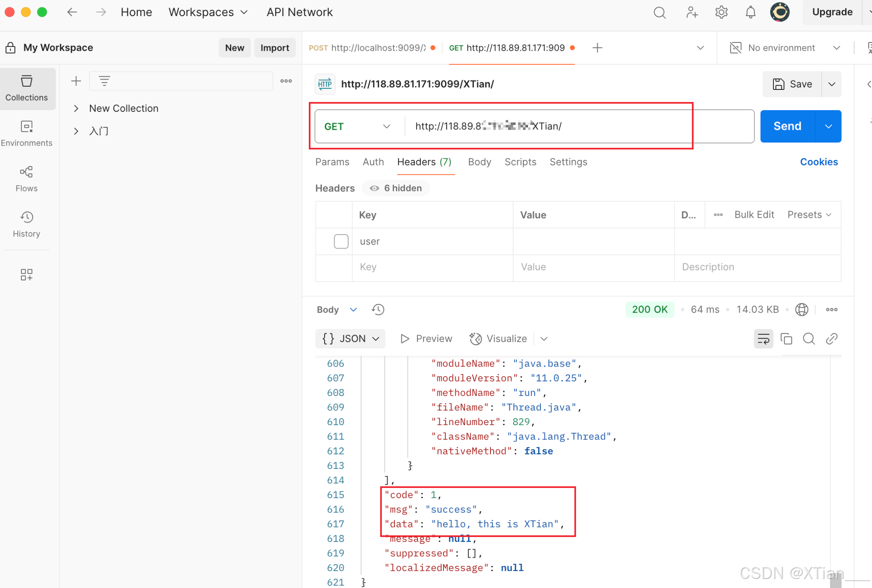This screenshot has height=588, width=872.
Task: Show the 6 hidden headers
Action: click(x=396, y=188)
